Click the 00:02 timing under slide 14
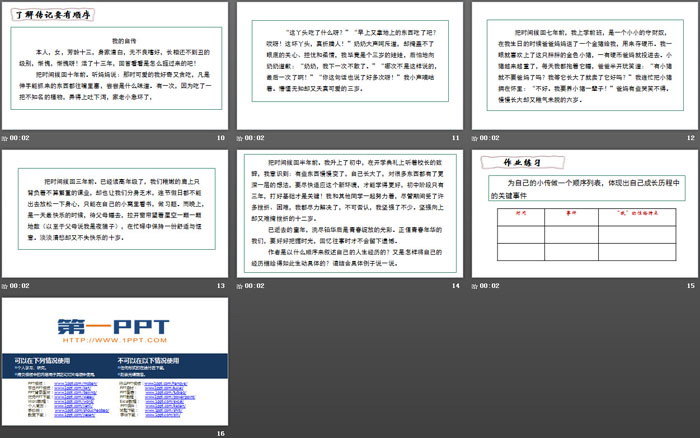 tap(254, 286)
